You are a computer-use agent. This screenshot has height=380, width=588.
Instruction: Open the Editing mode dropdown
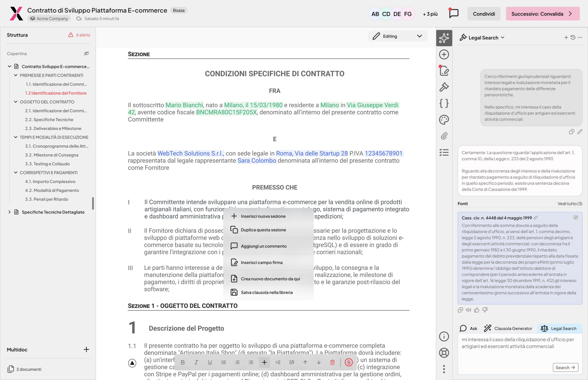pyautogui.click(x=397, y=36)
